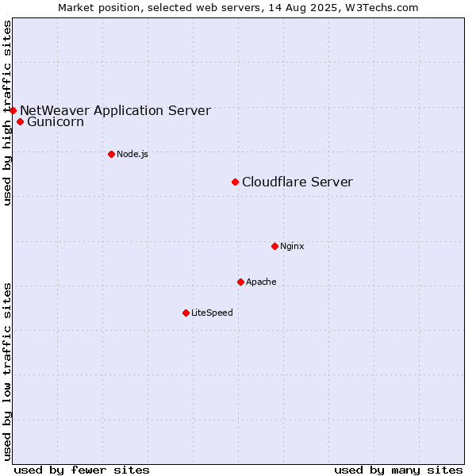The height and width of the screenshot is (476, 476).
Task: Click the Gunicorn red data point
Action: coord(21,121)
